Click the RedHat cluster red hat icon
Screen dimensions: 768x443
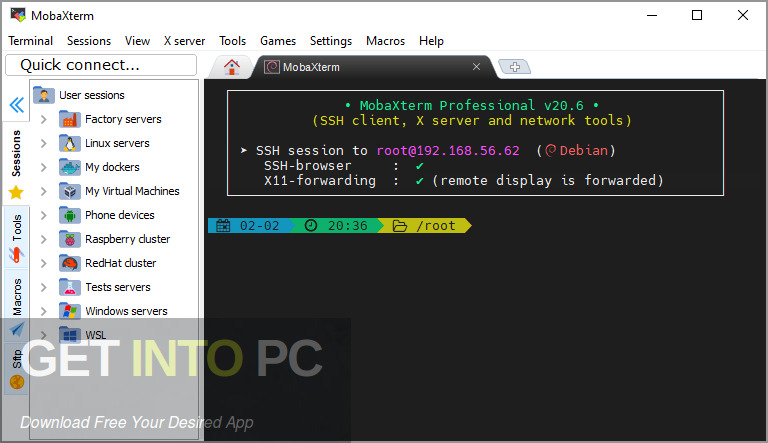tap(70, 263)
